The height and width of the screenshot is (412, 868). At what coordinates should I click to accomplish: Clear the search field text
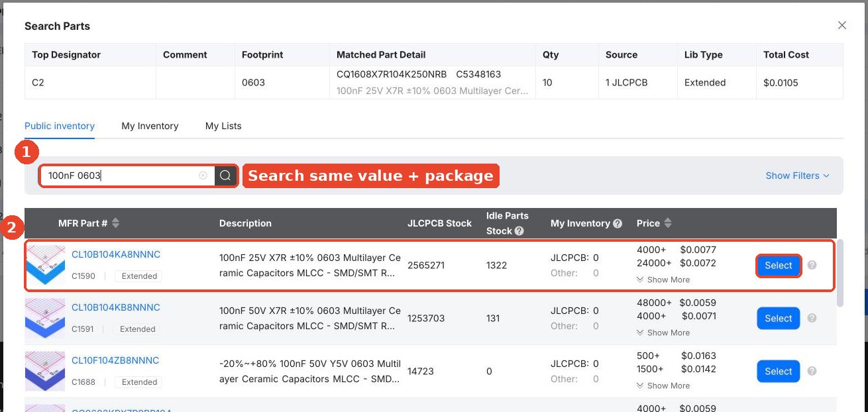203,176
